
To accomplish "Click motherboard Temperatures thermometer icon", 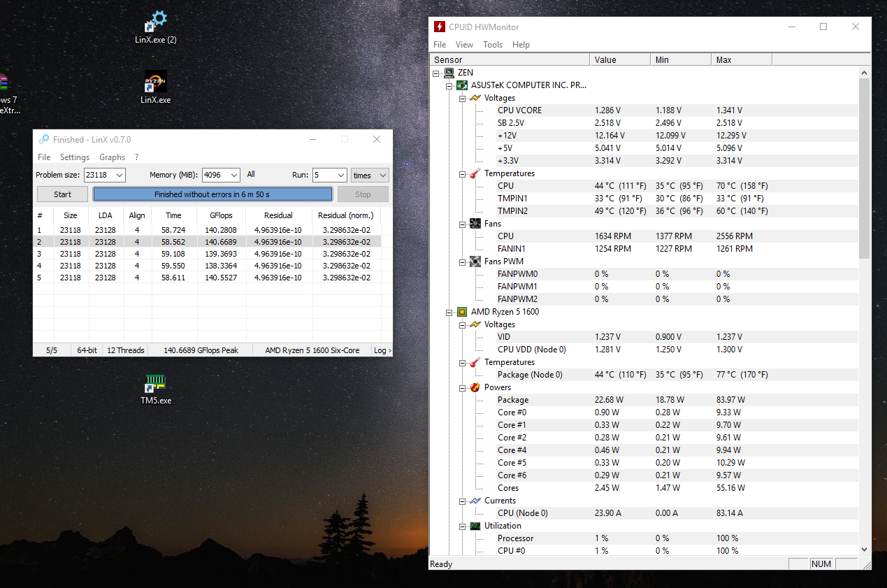I will pyautogui.click(x=475, y=173).
